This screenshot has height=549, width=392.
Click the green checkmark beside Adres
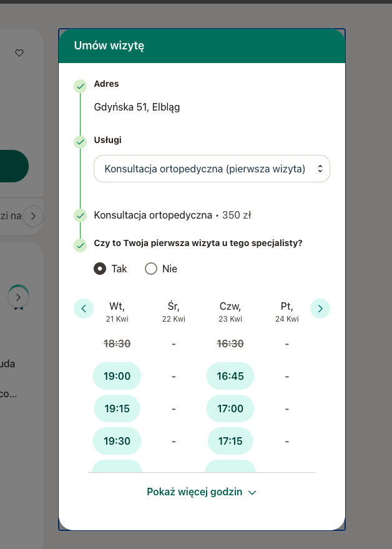(80, 86)
